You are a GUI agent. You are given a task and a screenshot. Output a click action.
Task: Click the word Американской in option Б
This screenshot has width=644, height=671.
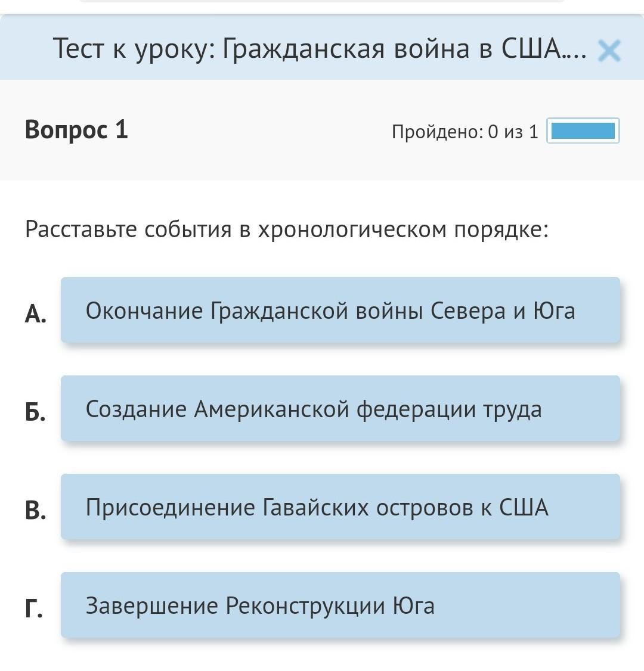click(271, 409)
